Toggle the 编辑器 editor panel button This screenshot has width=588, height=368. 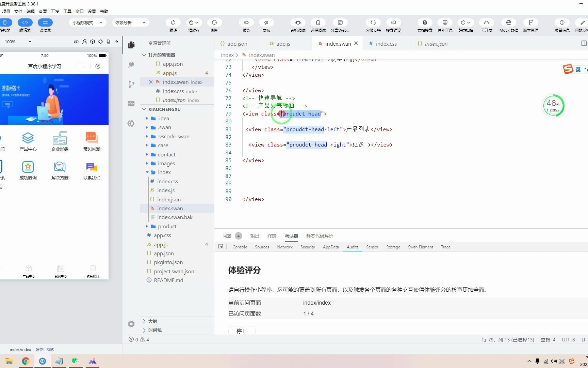coord(25,22)
